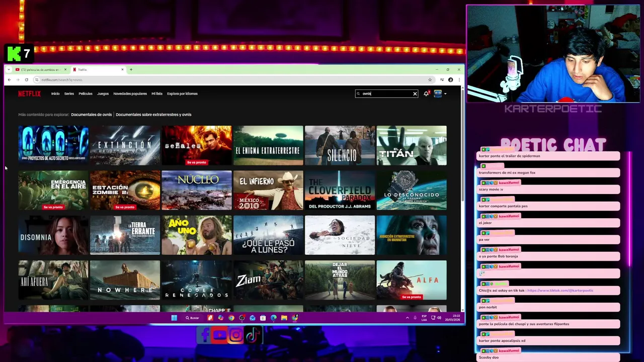Open the Netflix profile avatar menu
Viewport: 644px width, 362px height.
[x=438, y=94]
